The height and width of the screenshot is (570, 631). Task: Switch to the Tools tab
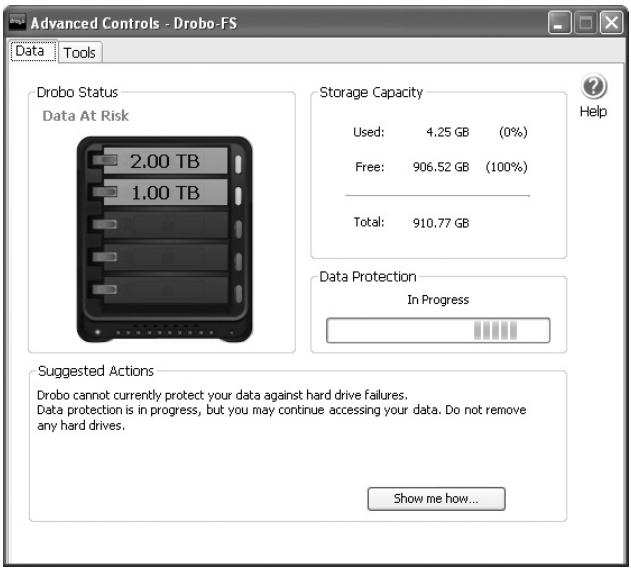(x=80, y=52)
